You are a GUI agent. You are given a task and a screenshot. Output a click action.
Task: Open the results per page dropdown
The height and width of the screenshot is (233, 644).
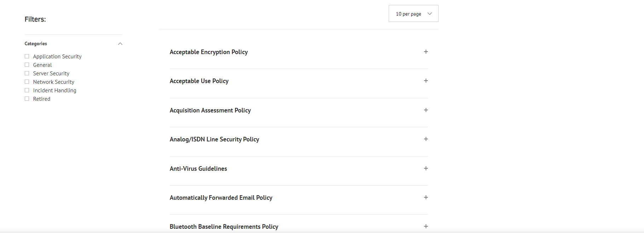coord(413,13)
